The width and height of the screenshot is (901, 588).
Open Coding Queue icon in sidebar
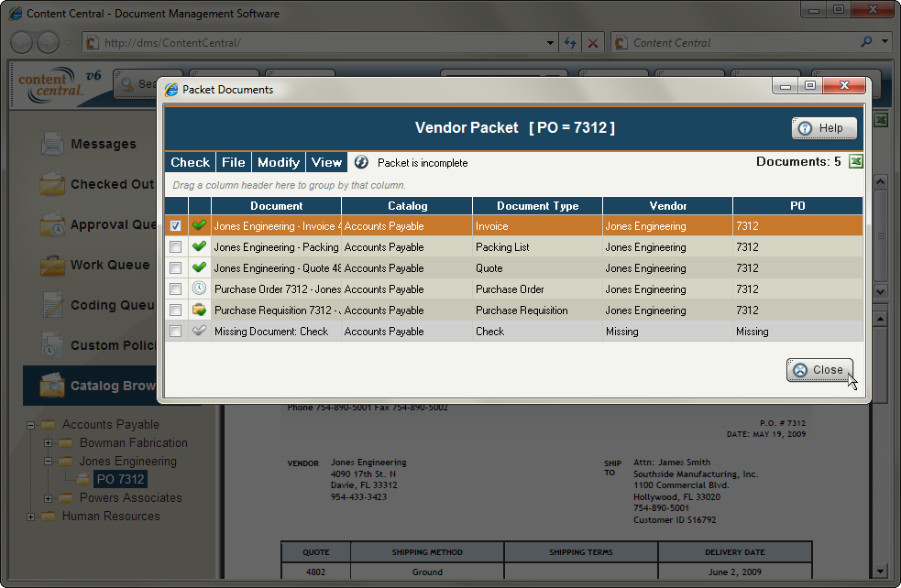pos(52,305)
